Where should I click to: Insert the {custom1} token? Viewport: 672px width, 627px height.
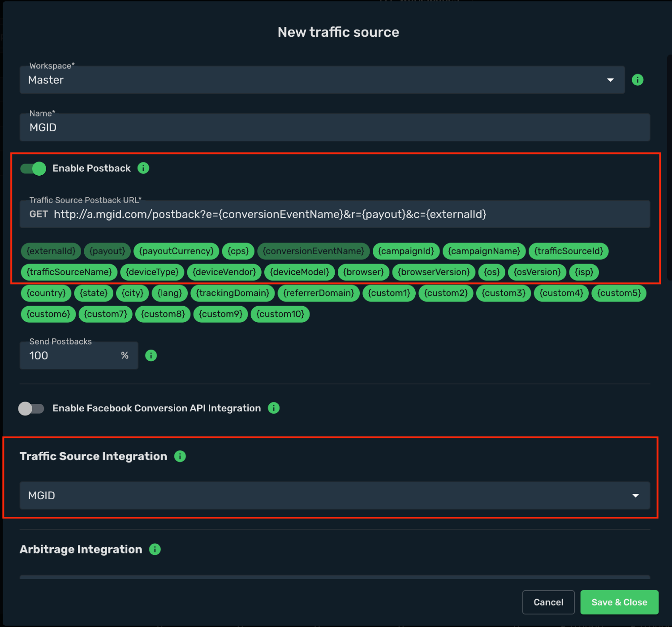point(389,293)
